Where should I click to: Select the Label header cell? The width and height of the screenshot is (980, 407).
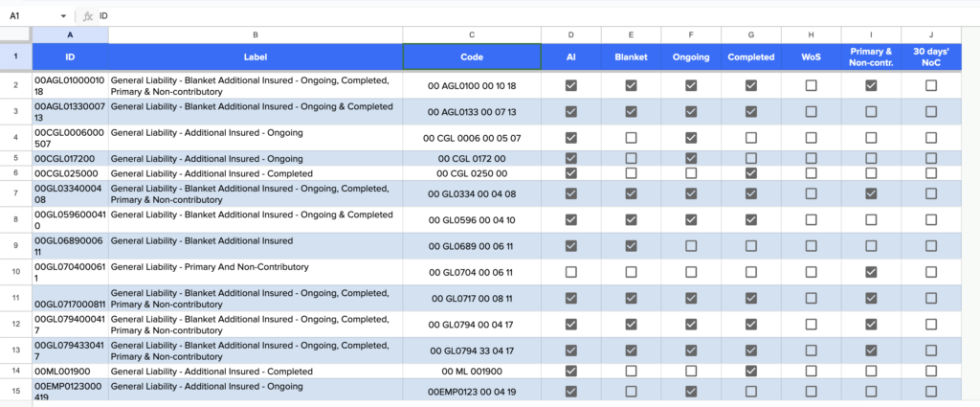point(256,57)
